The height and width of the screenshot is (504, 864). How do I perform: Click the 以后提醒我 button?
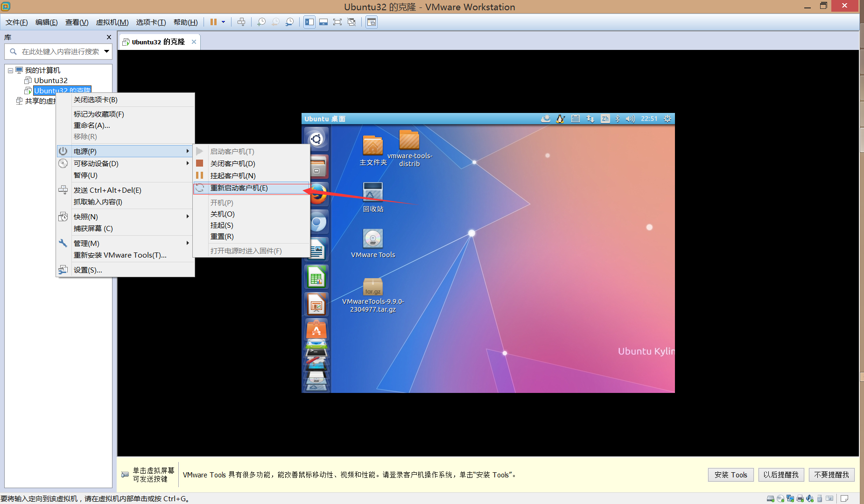click(781, 475)
